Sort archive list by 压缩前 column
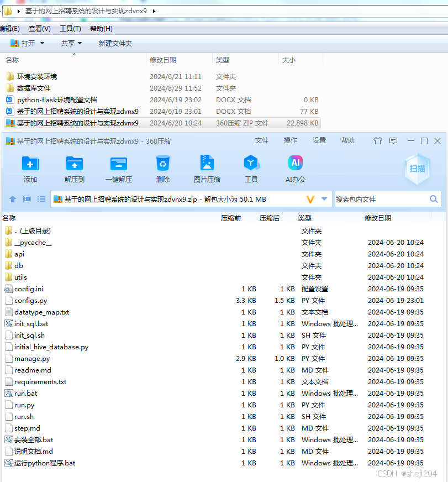448x482 pixels. pyautogui.click(x=231, y=218)
